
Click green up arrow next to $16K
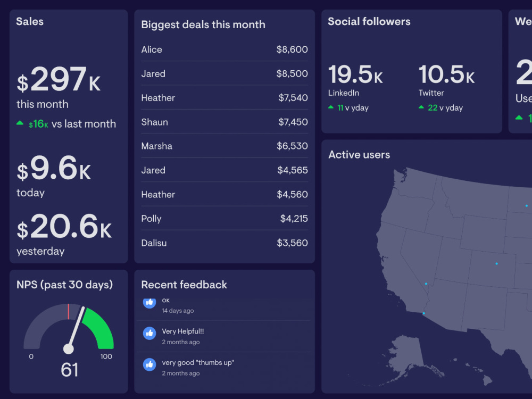click(20, 123)
